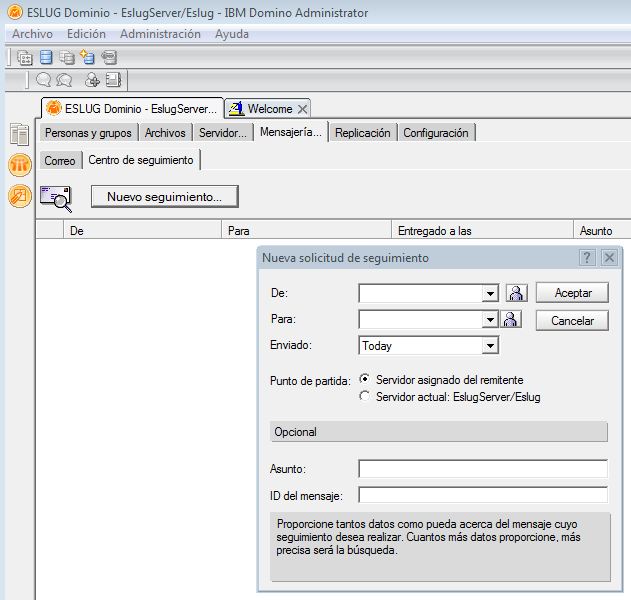This screenshot has height=600, width=631.
Task: Open the Ayuda menu
Action: 232,34
